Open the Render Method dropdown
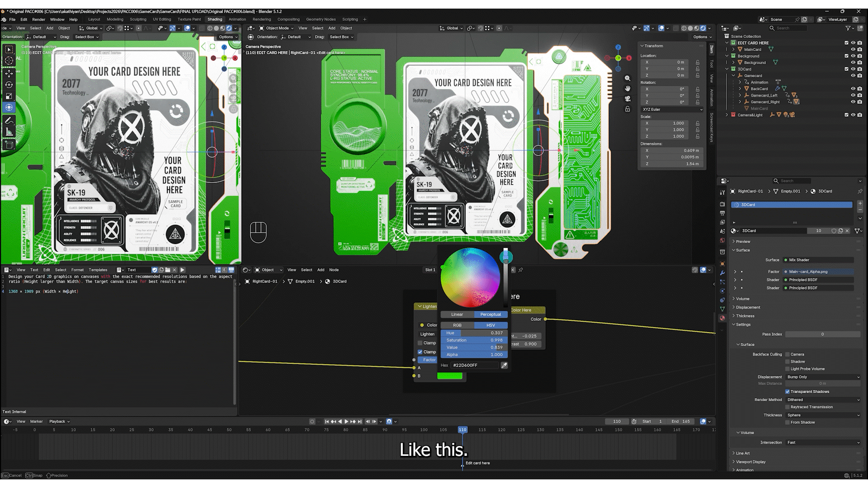 coord(823,400)
